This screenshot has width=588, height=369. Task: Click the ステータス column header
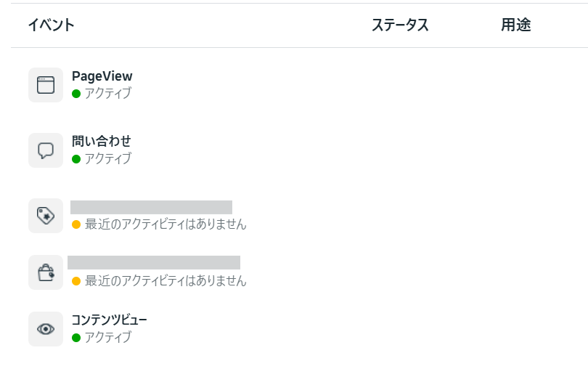400,25
